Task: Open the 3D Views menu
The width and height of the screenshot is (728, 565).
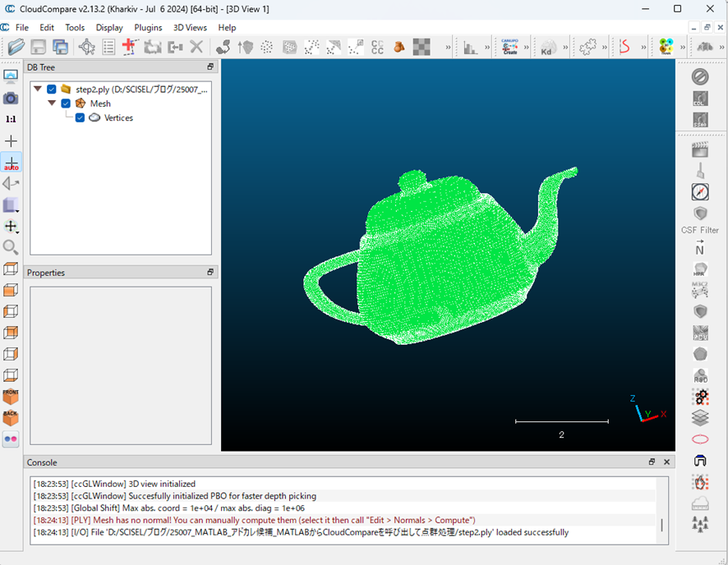Action: (x=190, y=27)
